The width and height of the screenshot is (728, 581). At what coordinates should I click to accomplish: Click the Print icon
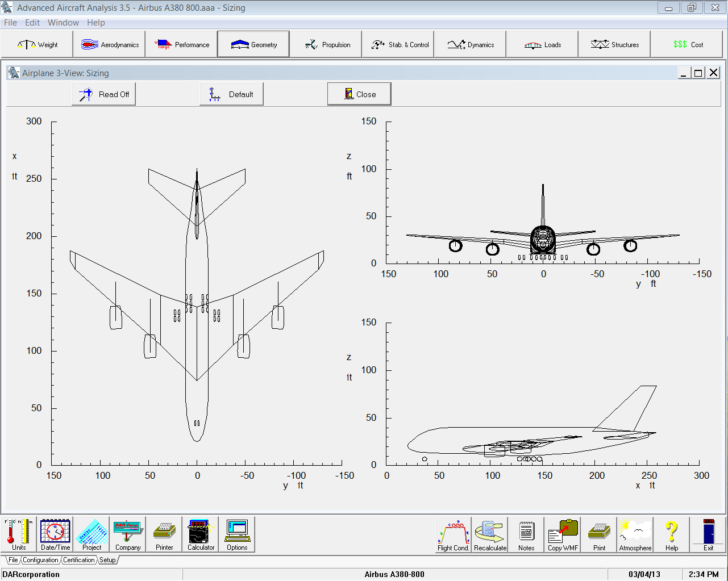coord(599,534)
